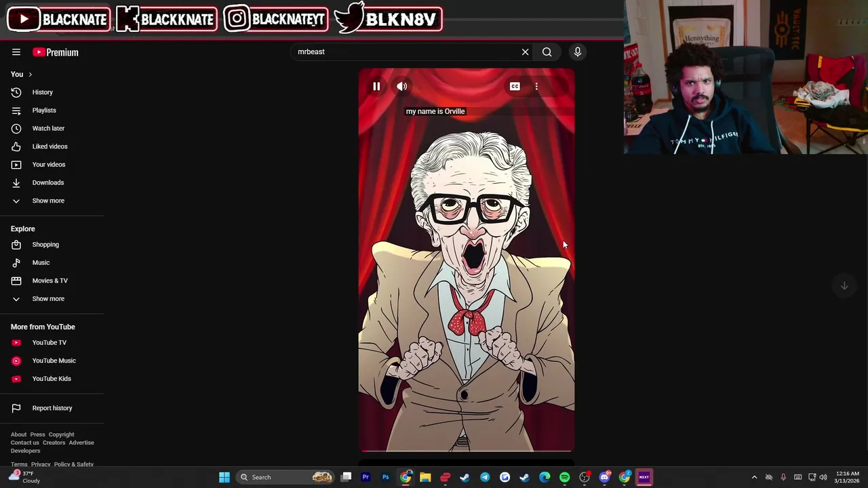
Task: Open Microsoft Edge from the taskbar
Action: point(545,477)
